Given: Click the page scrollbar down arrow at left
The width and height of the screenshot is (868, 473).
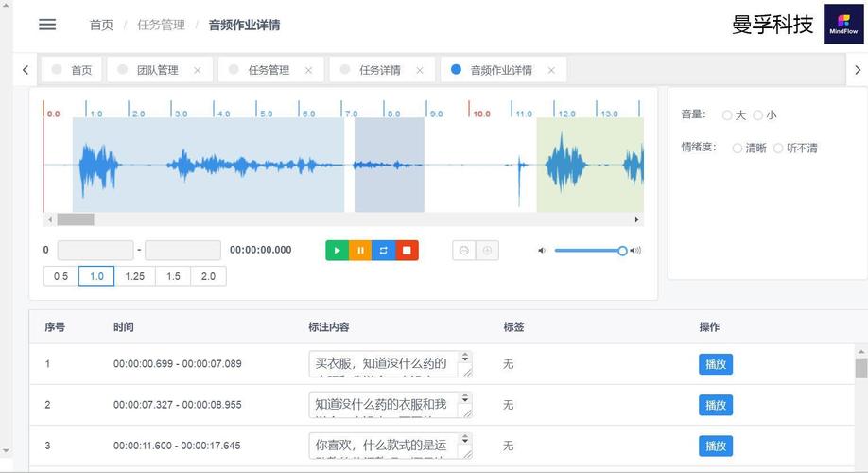Looking at the screenshot, I should [x=6, y=451].
